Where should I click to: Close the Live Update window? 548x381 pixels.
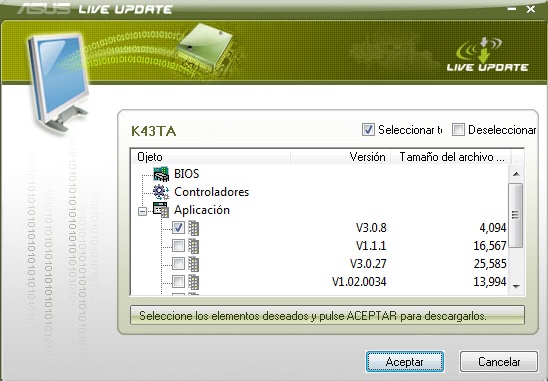coord(531,9)
